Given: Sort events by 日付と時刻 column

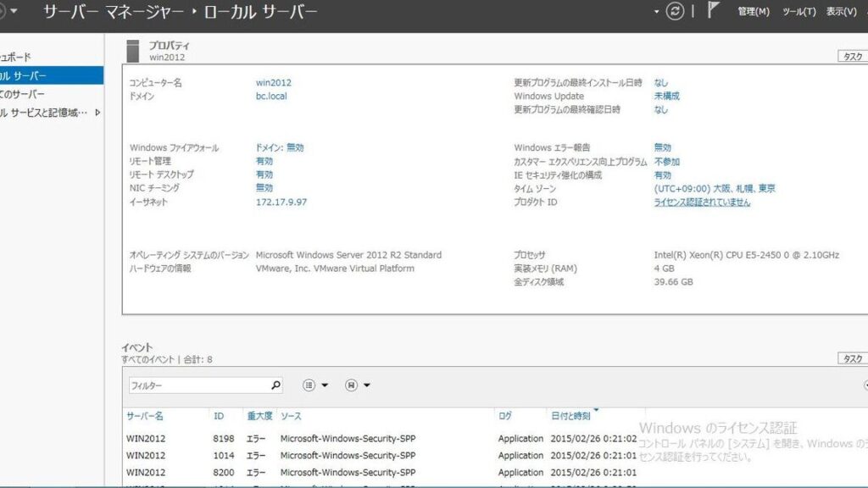Looking at the screenshot, I should pos(570,416).
